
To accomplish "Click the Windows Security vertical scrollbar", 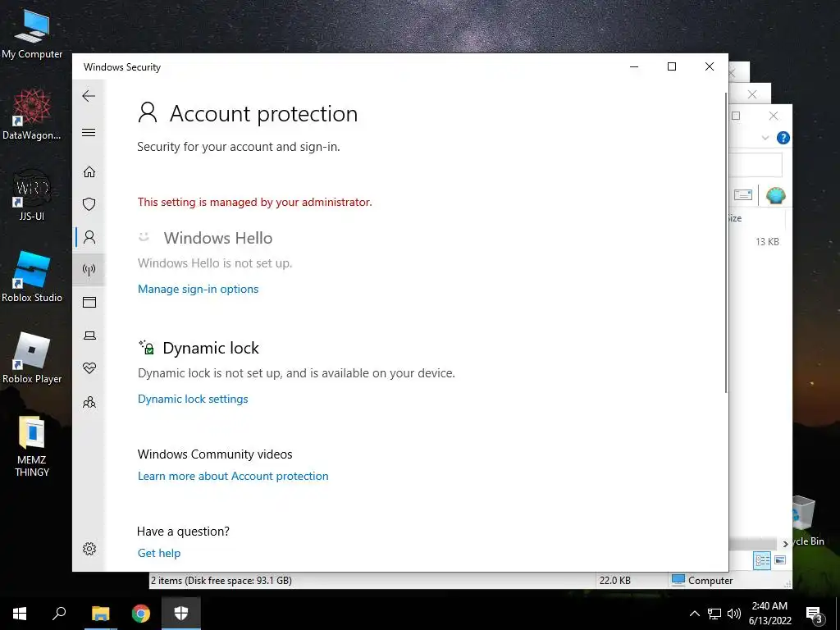I will pyautogui.click(x=725, y=242).
